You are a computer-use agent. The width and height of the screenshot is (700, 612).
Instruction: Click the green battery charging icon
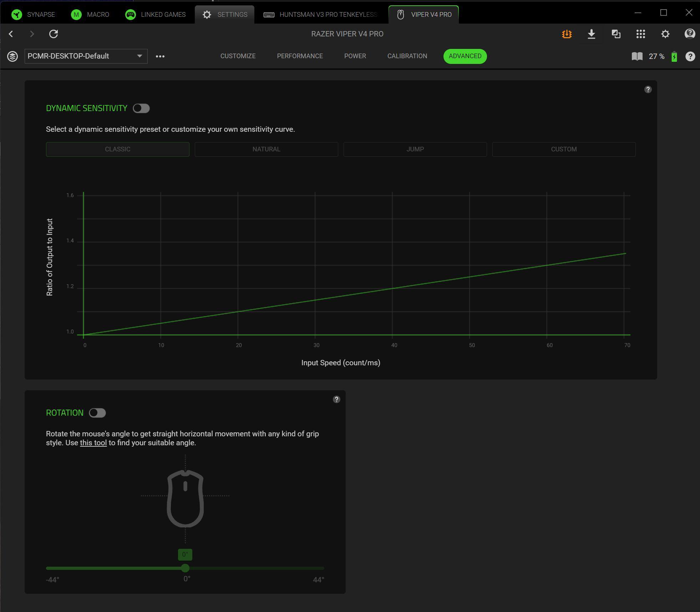[674, 56]
